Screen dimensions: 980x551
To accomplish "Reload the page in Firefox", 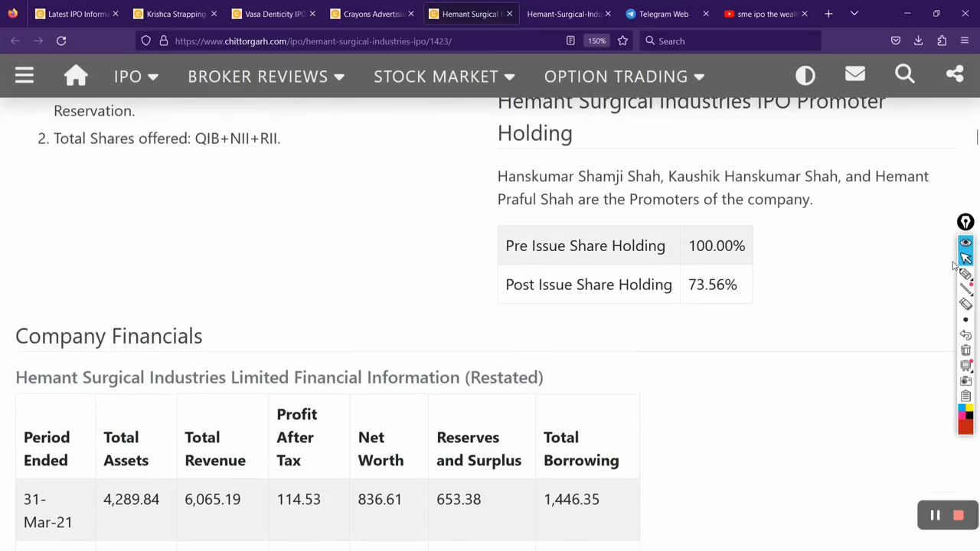I will [x=61, y=41].
